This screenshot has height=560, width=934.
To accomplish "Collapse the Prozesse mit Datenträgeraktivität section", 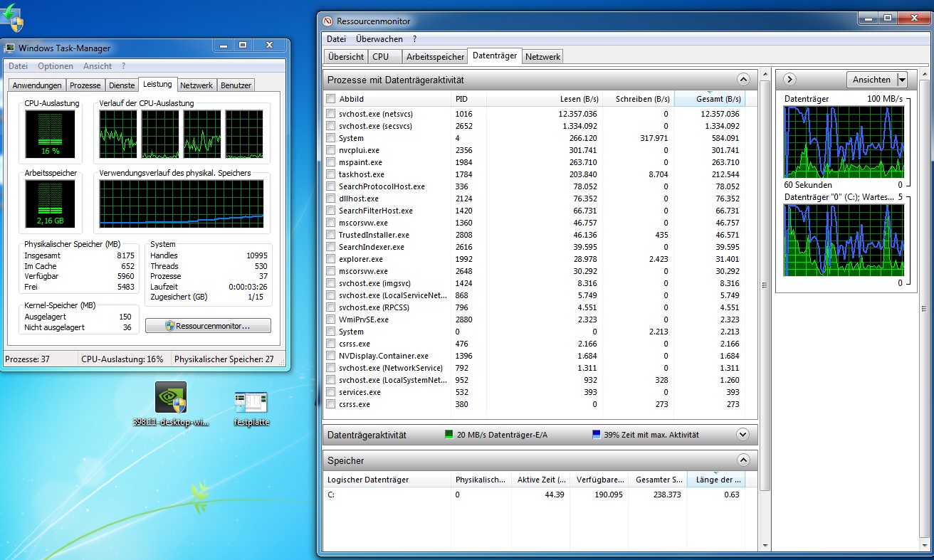I will [743, 80].
